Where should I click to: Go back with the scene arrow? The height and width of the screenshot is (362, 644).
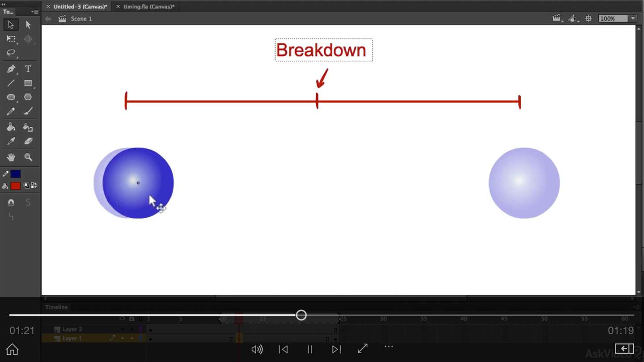point(48,19)
